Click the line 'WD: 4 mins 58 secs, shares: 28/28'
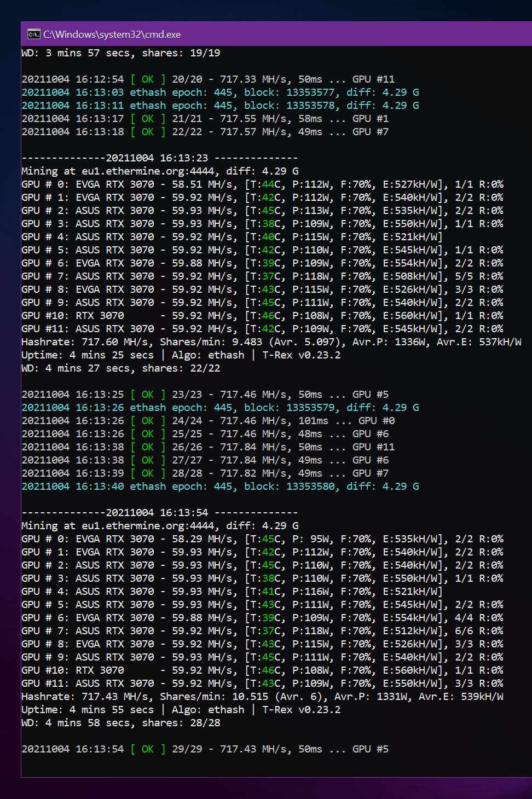532x799 pixels. click(121, 723)
